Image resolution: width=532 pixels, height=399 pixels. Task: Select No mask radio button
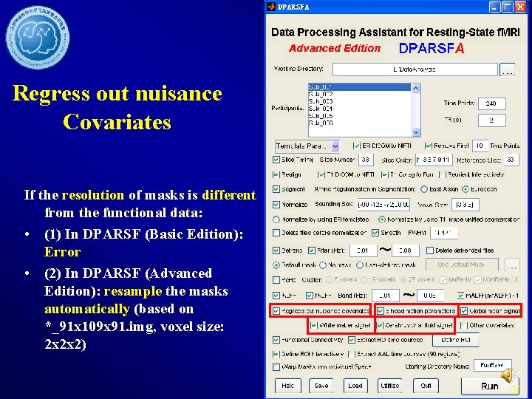323,265
